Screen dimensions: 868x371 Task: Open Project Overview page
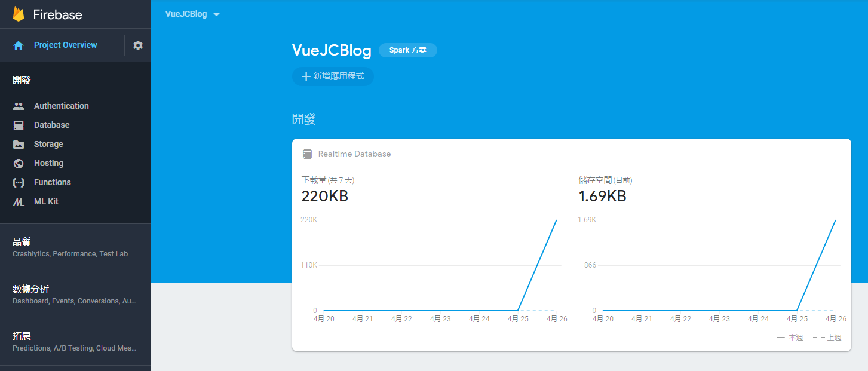point(65,45)
